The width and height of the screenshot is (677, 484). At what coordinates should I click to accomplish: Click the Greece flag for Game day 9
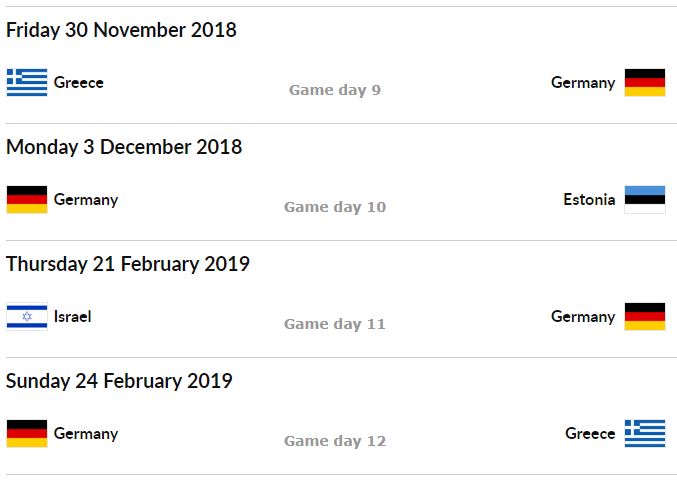click(27, 82)
